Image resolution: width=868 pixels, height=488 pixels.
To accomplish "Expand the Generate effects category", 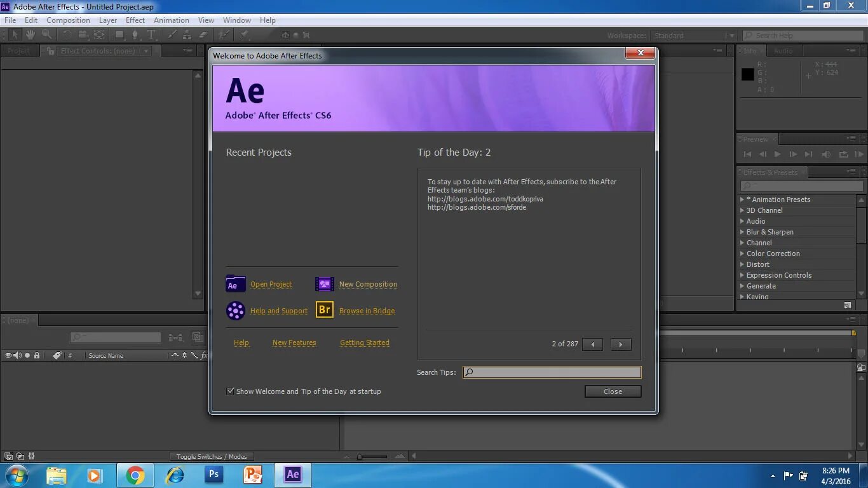I will [742, 286].
